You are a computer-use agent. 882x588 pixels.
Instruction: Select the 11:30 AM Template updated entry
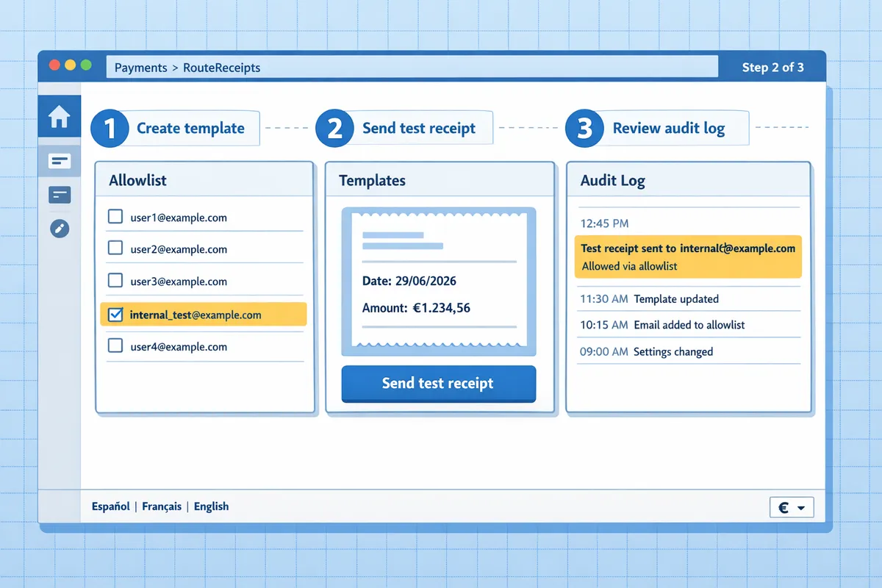coord(688,299)
